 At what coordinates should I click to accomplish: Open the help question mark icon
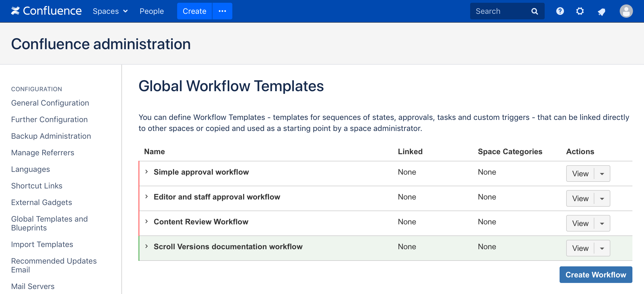click(x=560, y=11)
